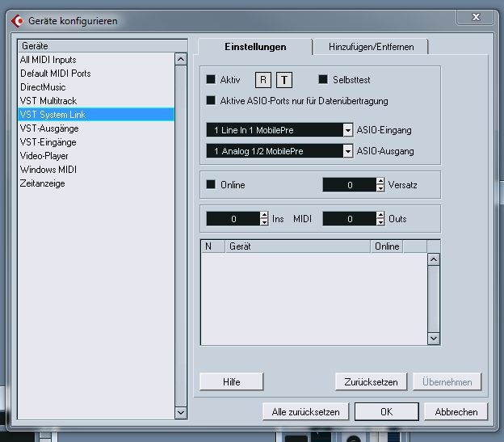Screen dimensions: 504x442
Task: Increase the Versatz value by one step
Action: tap(381, 181)
